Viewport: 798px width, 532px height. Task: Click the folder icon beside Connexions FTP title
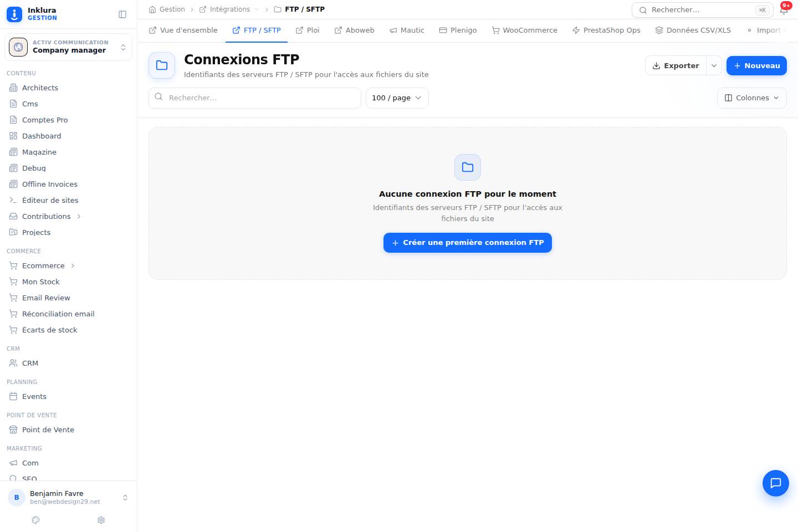[162, 65]
